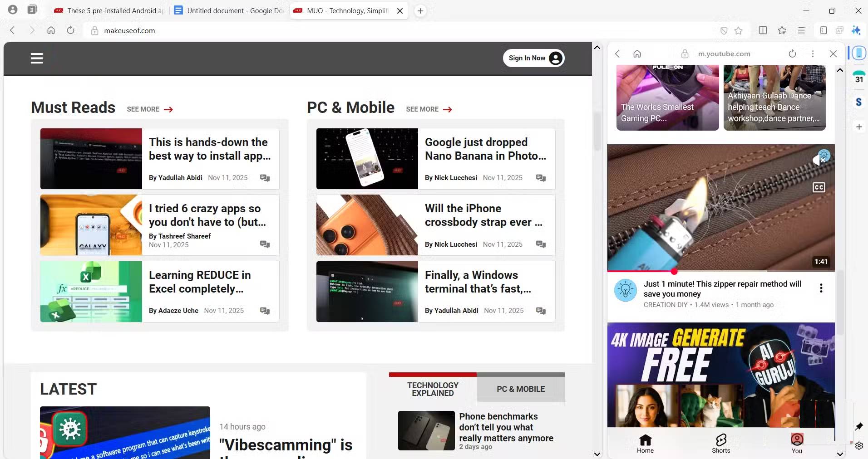Close the MUO browser tab
Image resolution: width=868 pixels, height=459 pixels.
[400, 11]
